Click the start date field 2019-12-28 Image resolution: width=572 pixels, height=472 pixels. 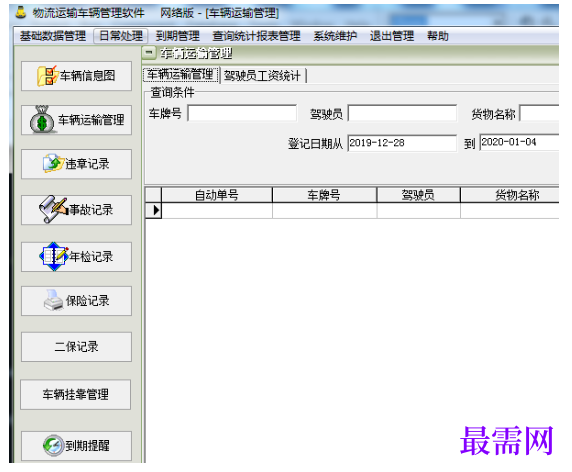(402, 143)
